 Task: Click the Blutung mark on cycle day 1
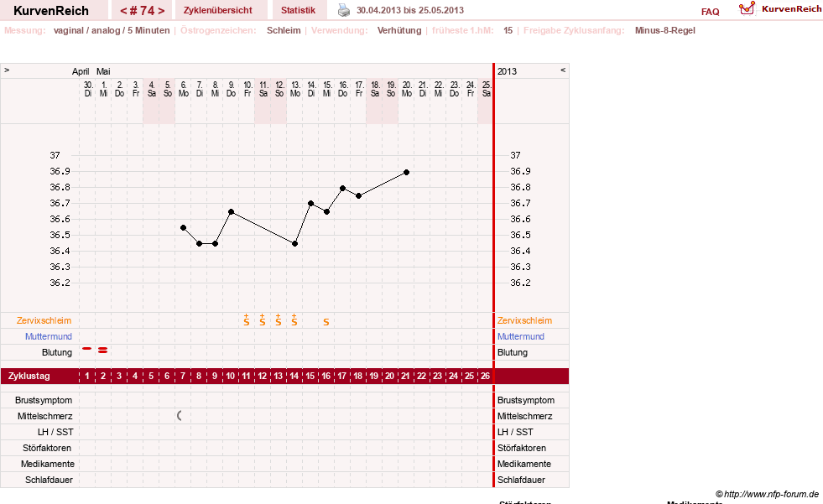click(87, 349)
